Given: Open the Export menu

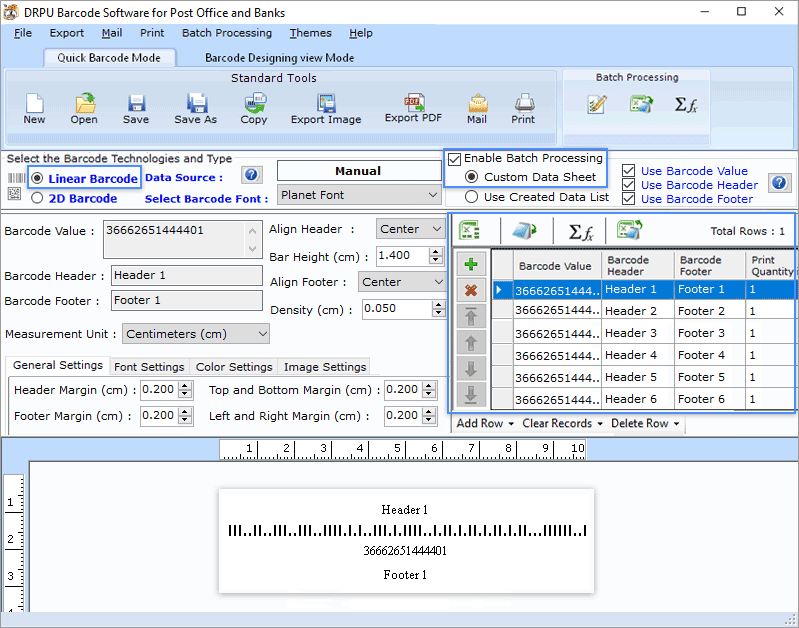Looking at the screenshot, I should pyautogui.click(x=67, y=33).
